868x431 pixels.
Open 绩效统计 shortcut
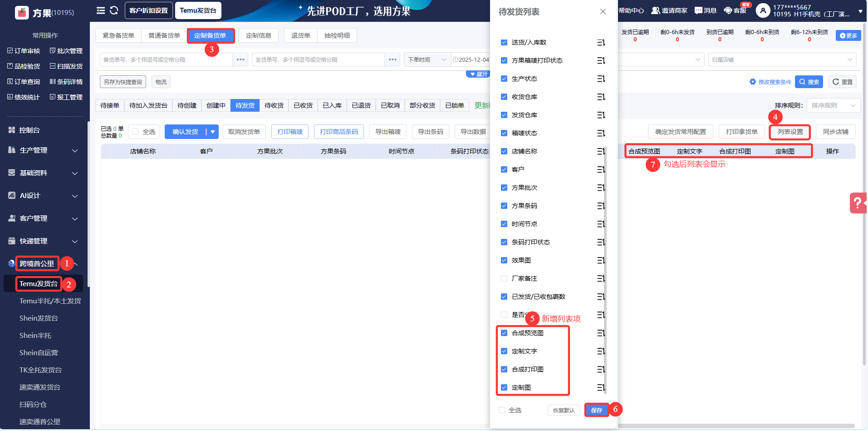click(x=24, y=97)
